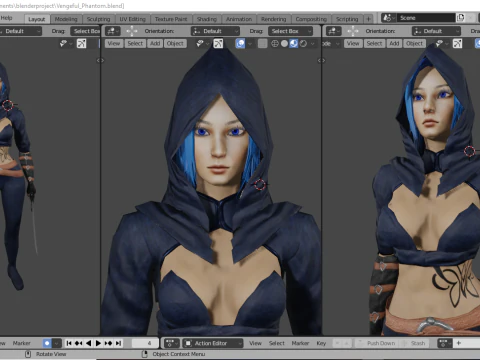Open the Add menu in middle viewport

tap(155, 44)
